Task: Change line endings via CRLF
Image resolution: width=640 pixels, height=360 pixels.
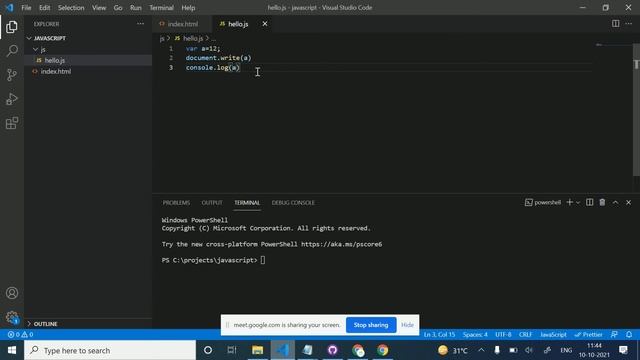Action: (x=525, y=334)
